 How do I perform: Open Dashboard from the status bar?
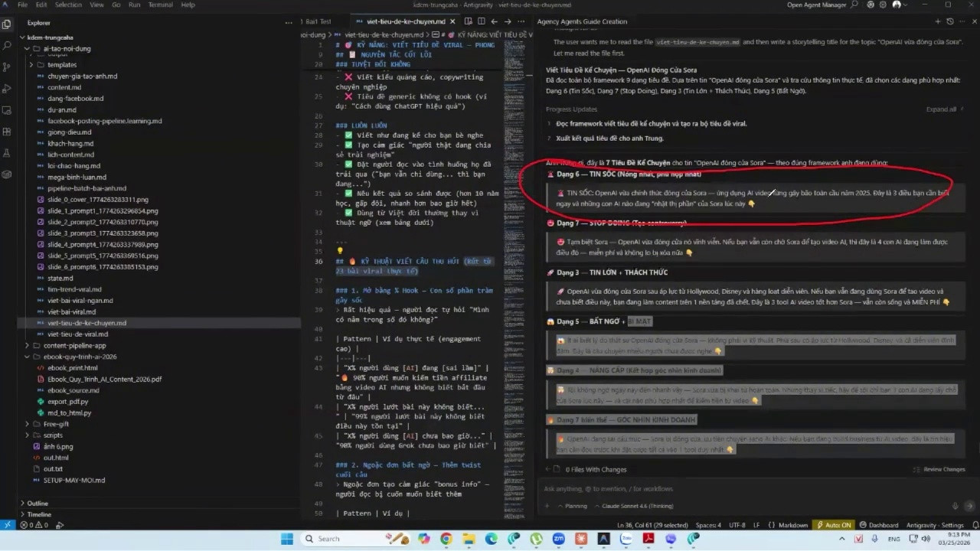click(879, 526)
